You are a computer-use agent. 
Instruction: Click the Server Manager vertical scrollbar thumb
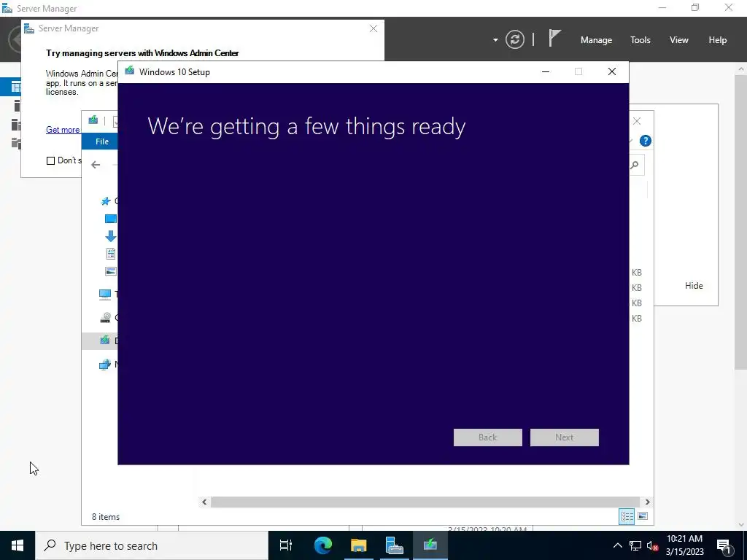coord(741,222)
